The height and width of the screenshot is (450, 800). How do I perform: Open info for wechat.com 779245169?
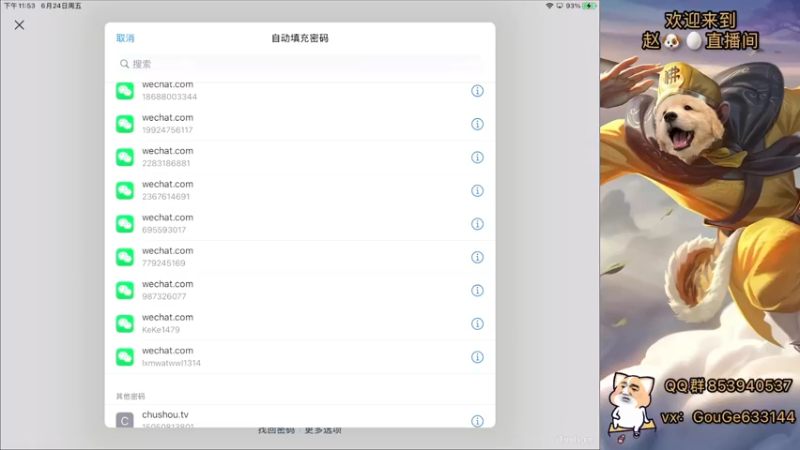coord(477,257)
